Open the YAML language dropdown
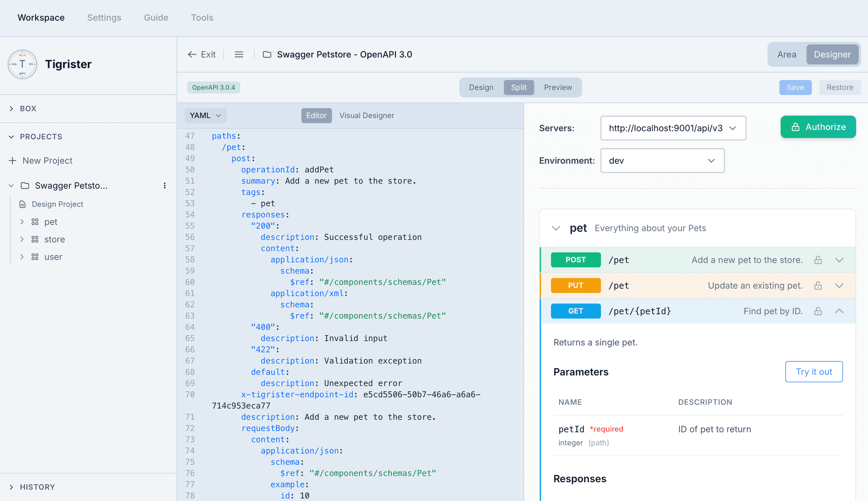Viewport: 868px width, 501px height. pos(205,115)
